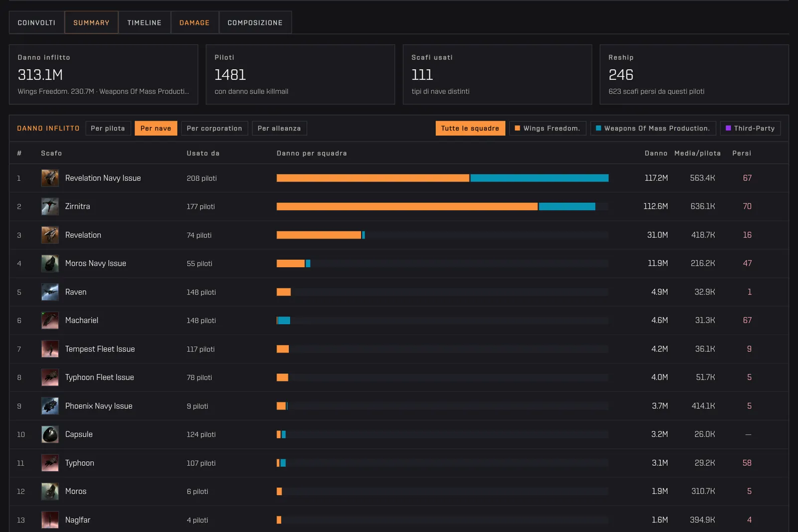The image size is (798, 532).
Task: Filter by Weapons Of Mass Production. team
Action: coord(653,128)
